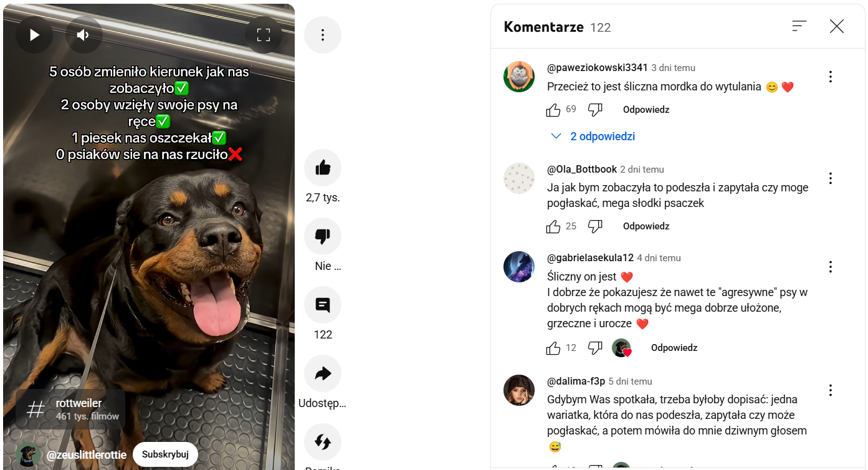Open fullscreen mode for the video
Viewport: 868px width, 470px height.
264,35
